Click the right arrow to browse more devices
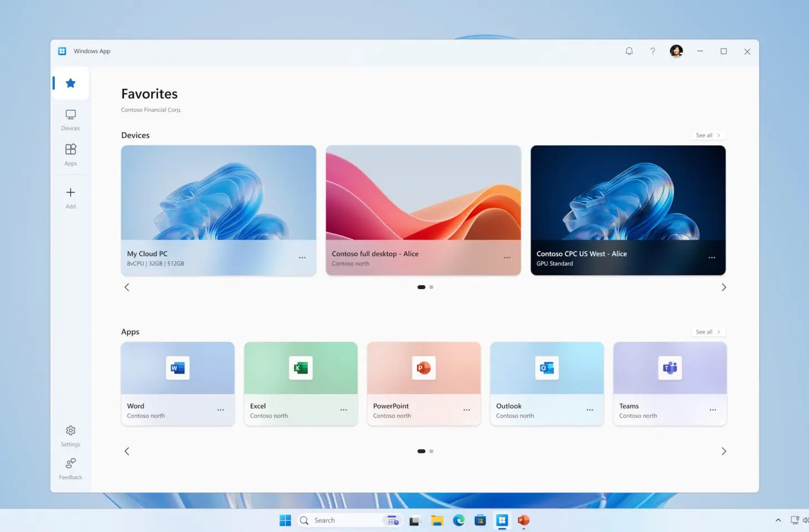 (x=724, y=287)
